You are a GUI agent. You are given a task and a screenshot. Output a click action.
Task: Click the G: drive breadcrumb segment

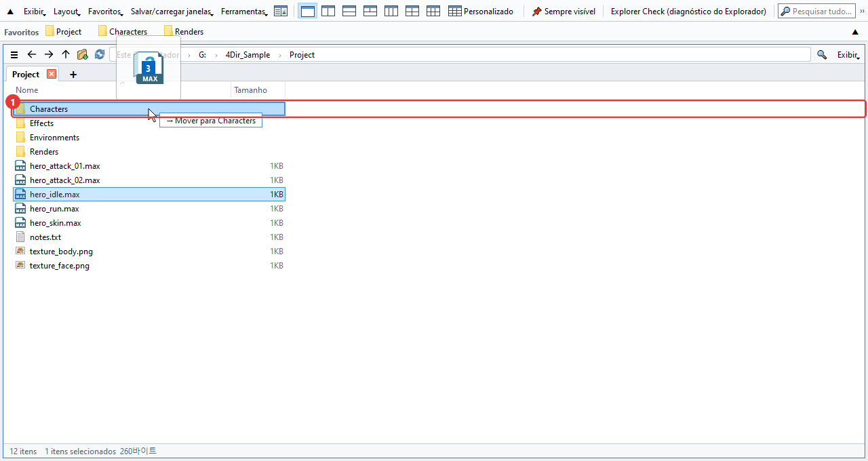(202, 55)
